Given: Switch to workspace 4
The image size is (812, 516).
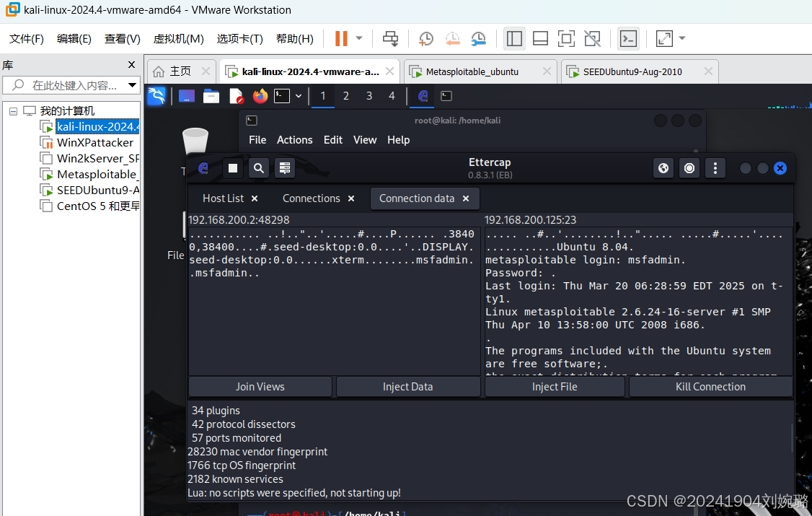Looking at the screenshot, I should point(392,96).
